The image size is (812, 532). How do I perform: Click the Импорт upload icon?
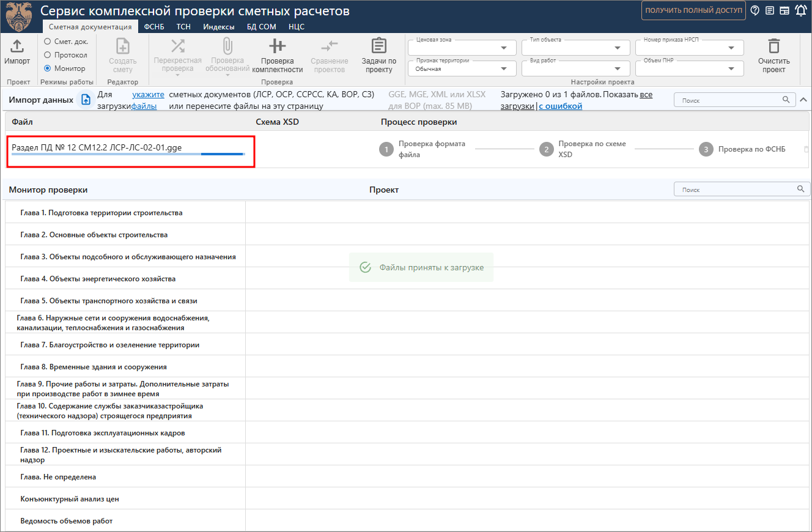[17, 46]
